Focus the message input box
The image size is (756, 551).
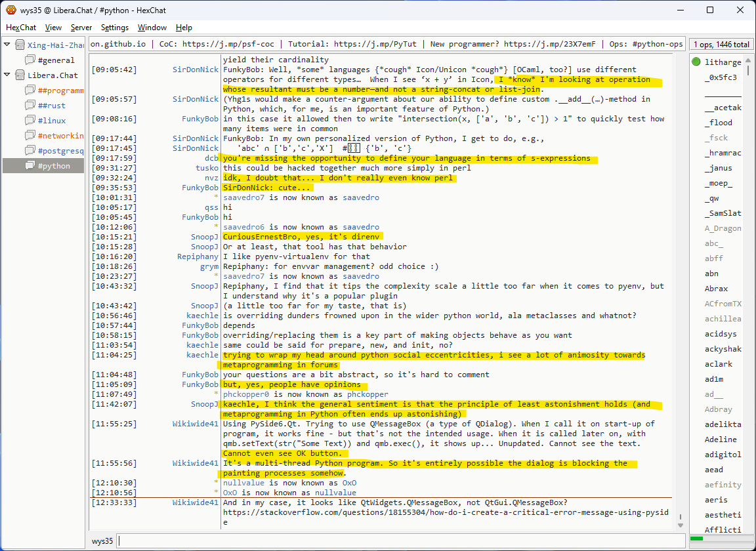(x=400, y=541)
